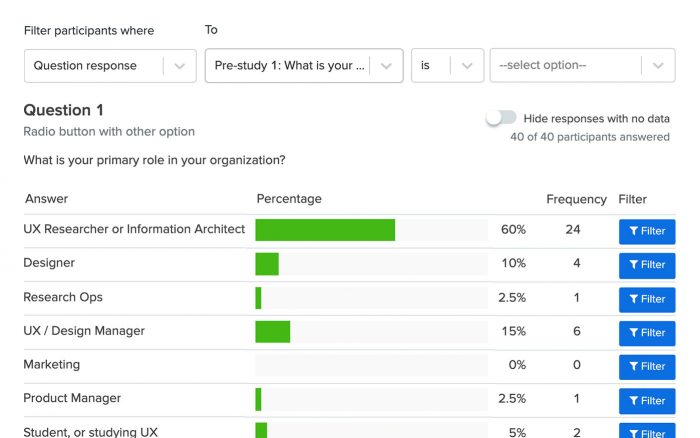The width and height of the screenshot is (700, 438).
Task: Open the 'is' condition dropdown
Action: pyautogui.click(x=447, y=66)
